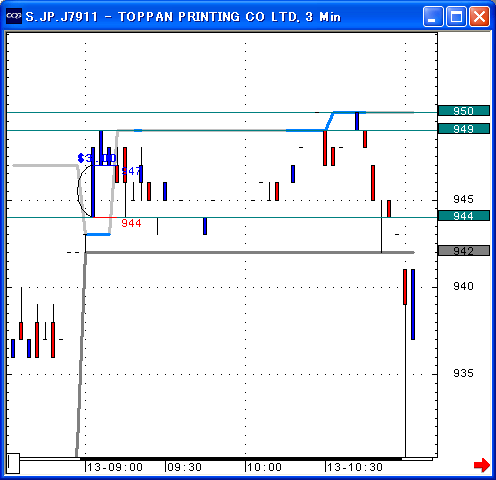Select the 950 price level label
The height and width of the screenshot is (480, 496).
click(463, 111)
